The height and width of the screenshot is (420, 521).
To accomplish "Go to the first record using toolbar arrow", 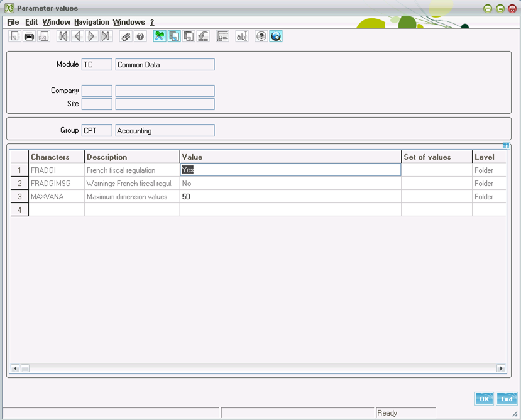I will tap(63, 36).
